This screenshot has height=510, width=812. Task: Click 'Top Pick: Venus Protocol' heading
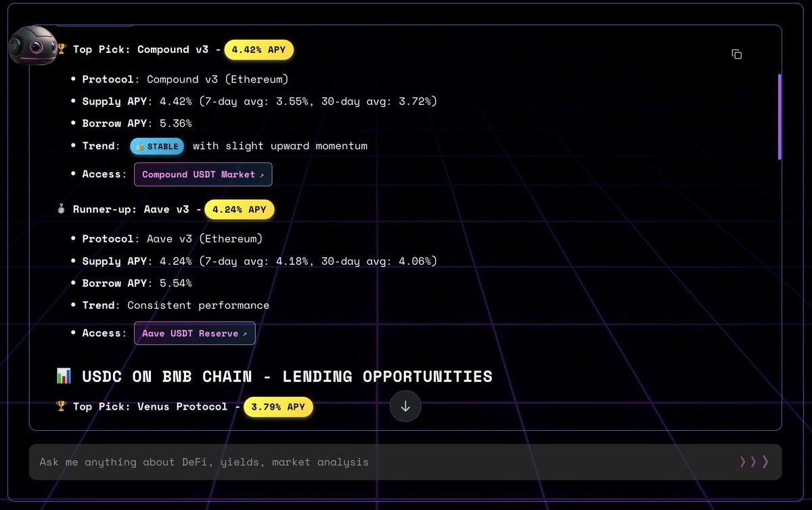point(150,406)
